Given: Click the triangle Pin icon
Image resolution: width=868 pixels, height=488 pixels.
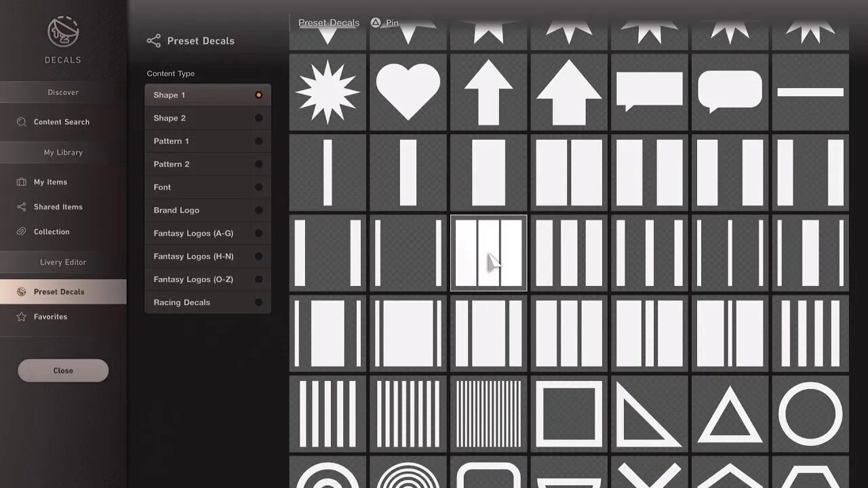Looking at the screenshot, I should [x=376, y=22].
